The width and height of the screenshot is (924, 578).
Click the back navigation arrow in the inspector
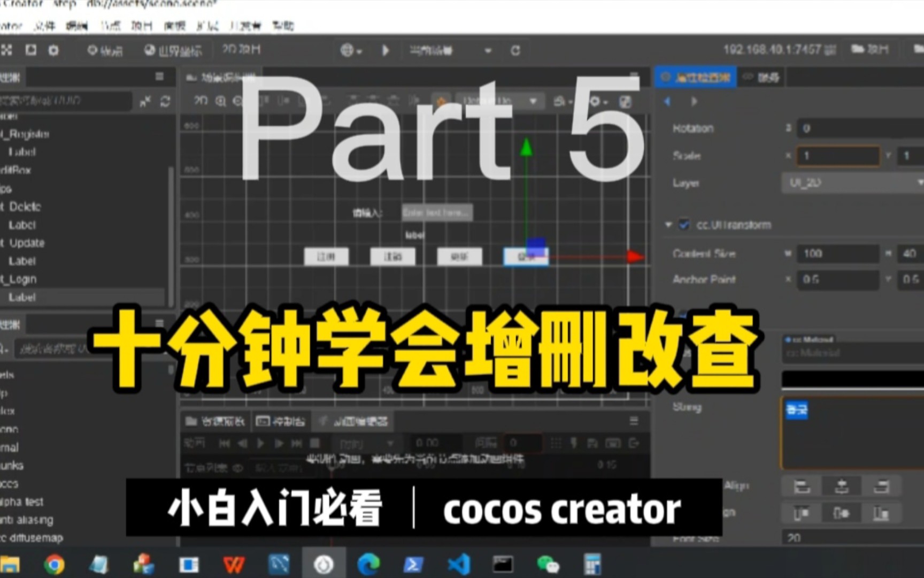[x=667, y=101]
